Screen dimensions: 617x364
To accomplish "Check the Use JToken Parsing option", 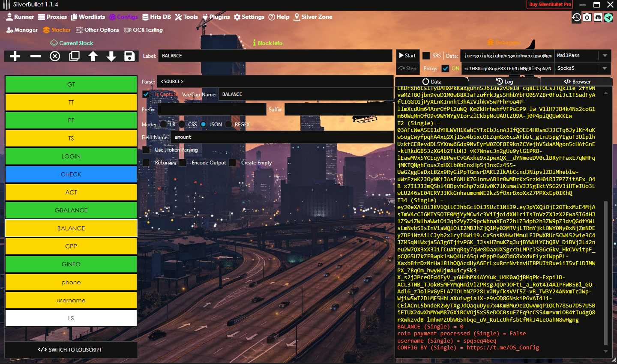I will pyautogui.click(x=147, y=150).
